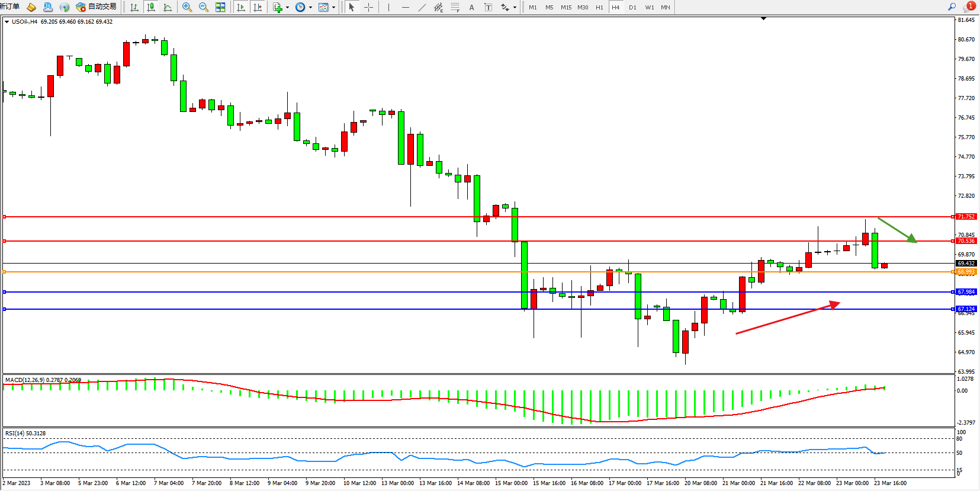This screenshot has width=980, height=491.
Task: Open the indicators list dropdown arrow
Action: pos(288,8)
